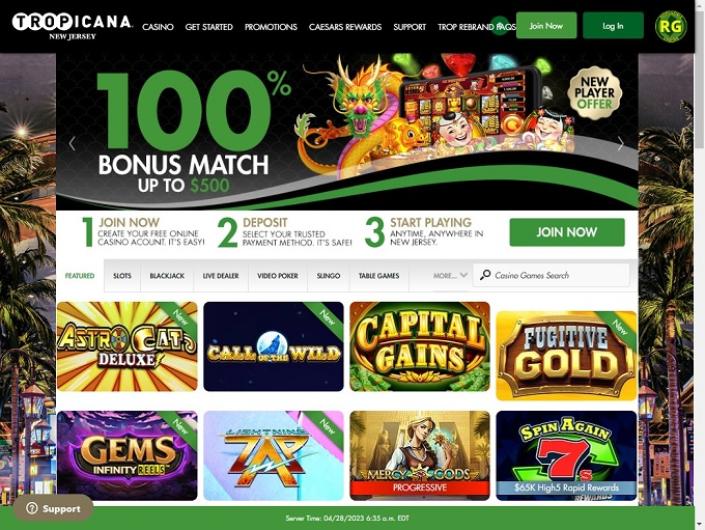The width and height of the screenshot is (705, 530).
Task: Switch to the Live Dealer tab
Action: pyautogui.click(x=221, y=276)
